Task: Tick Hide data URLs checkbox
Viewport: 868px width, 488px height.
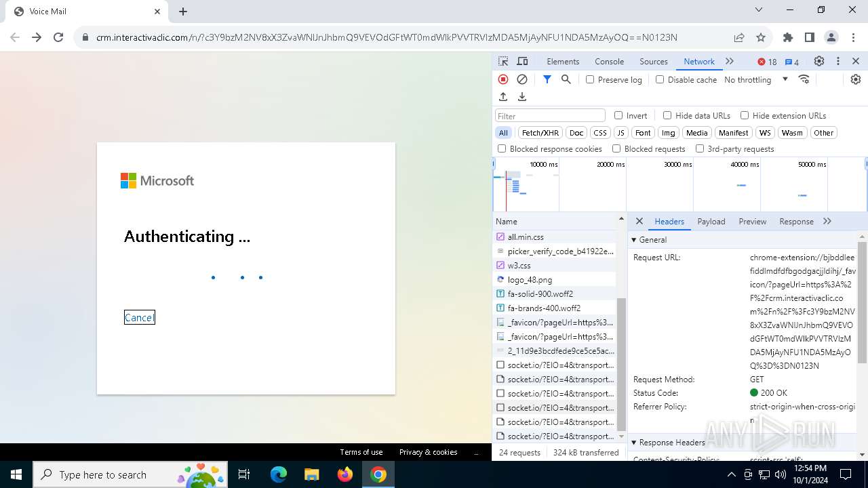Action: point(667,115)
